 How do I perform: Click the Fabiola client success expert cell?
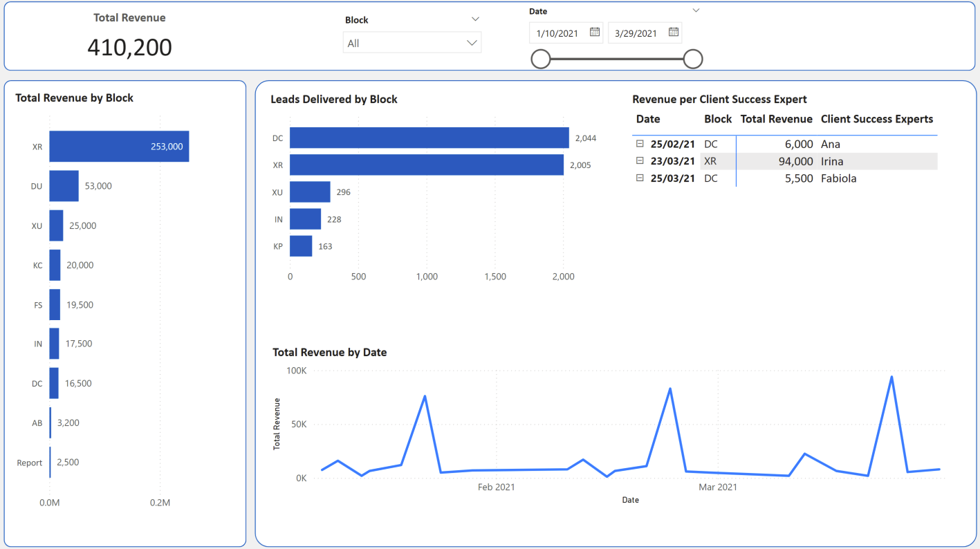point(838,178)
